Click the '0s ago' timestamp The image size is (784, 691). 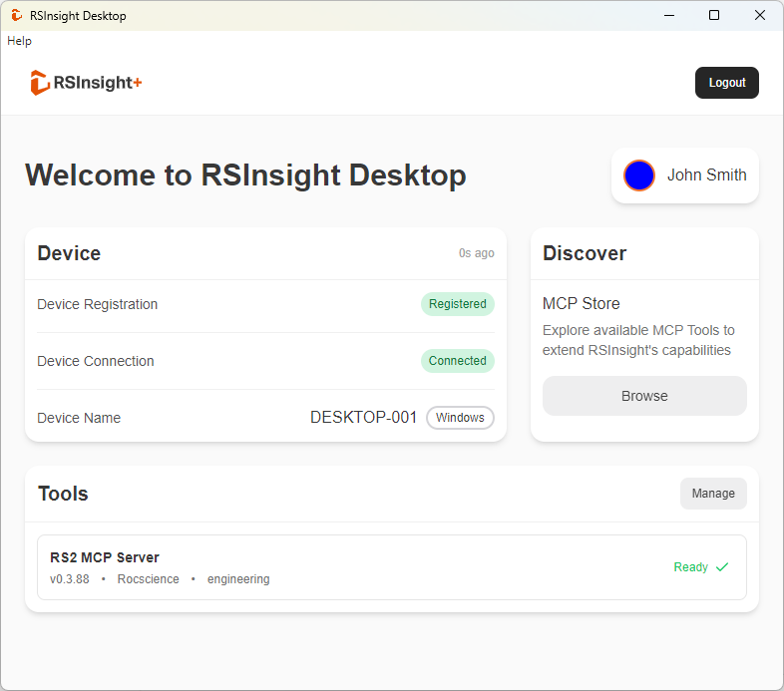pyautogui.click(x=476, y=253)
